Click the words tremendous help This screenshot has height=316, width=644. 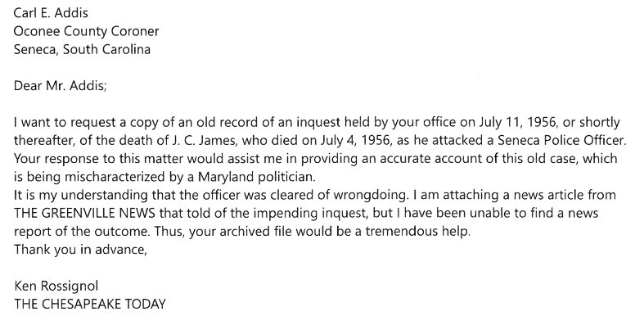(417, 232)
